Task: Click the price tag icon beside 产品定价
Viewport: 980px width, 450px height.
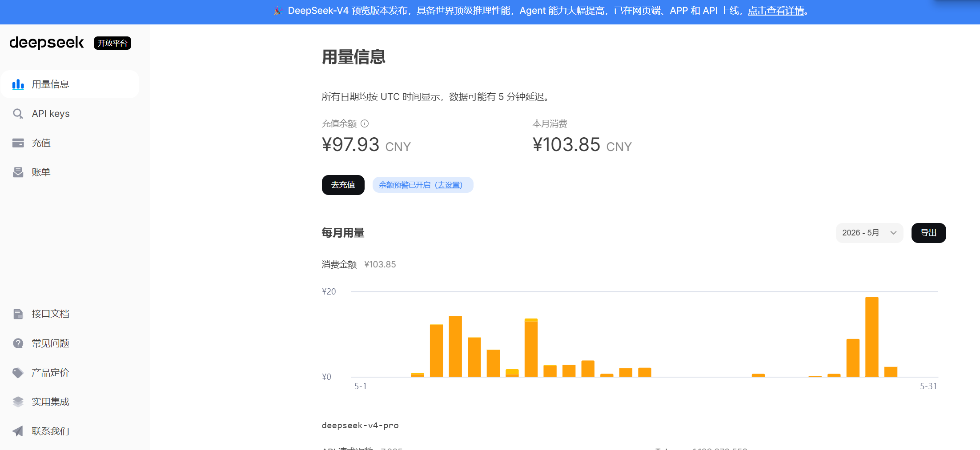Action: pos(18,373)
